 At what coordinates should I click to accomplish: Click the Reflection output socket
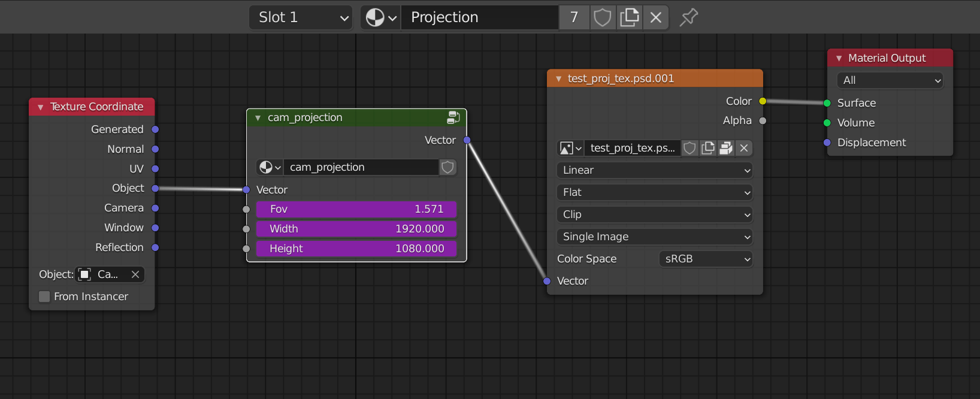point(155,247)
